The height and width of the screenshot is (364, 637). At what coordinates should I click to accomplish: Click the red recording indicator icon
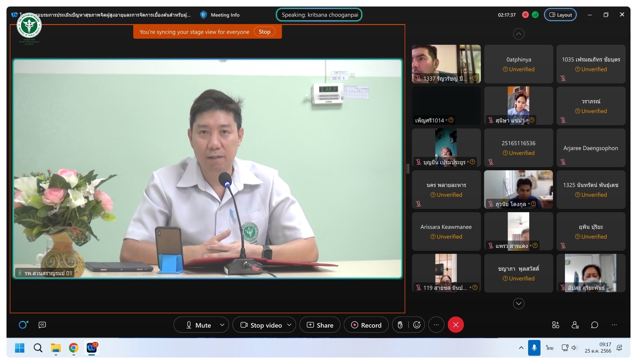click(525, 15)
